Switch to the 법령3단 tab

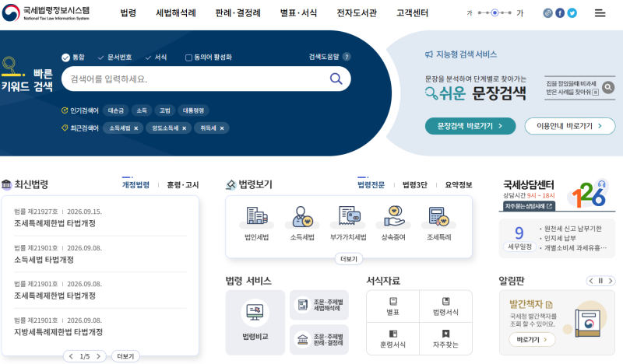415,184
